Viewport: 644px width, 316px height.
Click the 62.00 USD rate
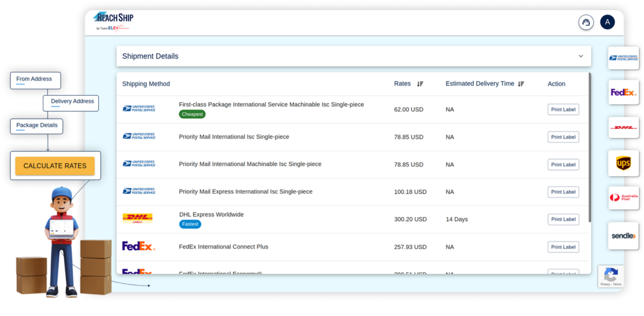(x=409, y=110)
